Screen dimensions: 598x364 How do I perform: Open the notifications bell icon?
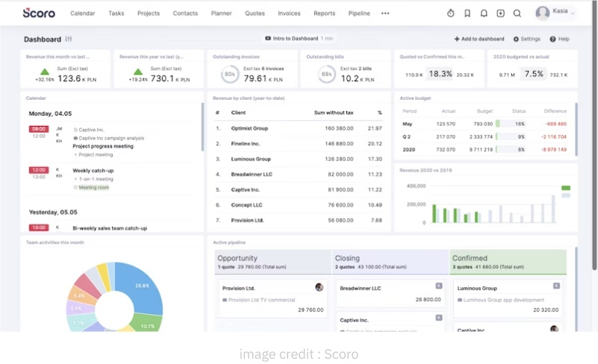click(484, 13)
